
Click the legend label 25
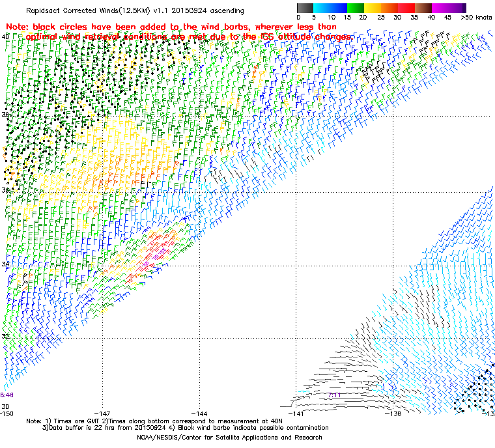point(381,18)
